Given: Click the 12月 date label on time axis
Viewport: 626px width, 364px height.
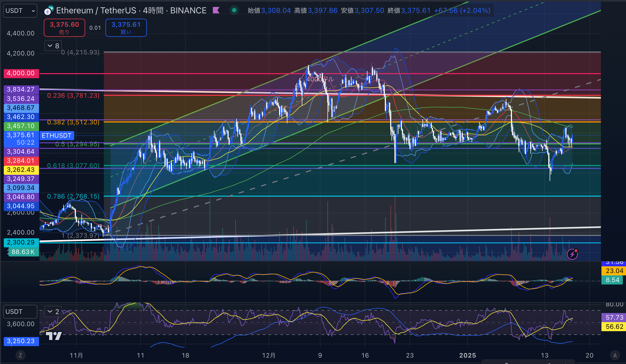Looking at the screenshot, I should coord(269,355).
